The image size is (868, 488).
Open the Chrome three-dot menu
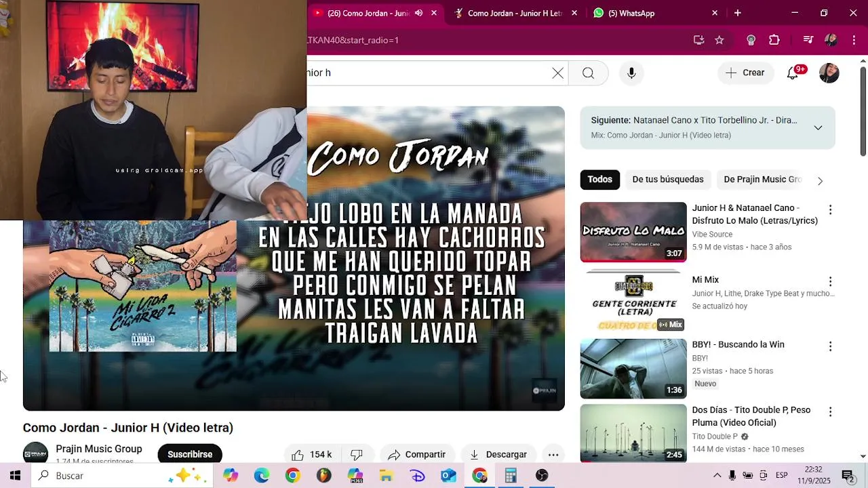pyautogui.click(x=854, y=40)
